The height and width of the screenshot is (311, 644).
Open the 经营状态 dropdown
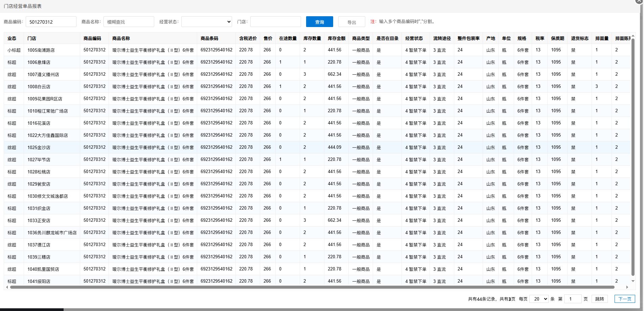pos(206,22)
